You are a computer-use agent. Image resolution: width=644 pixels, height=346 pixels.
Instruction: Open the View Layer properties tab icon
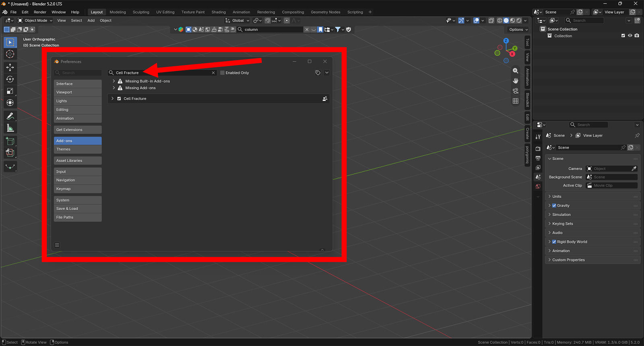point(538,167)
